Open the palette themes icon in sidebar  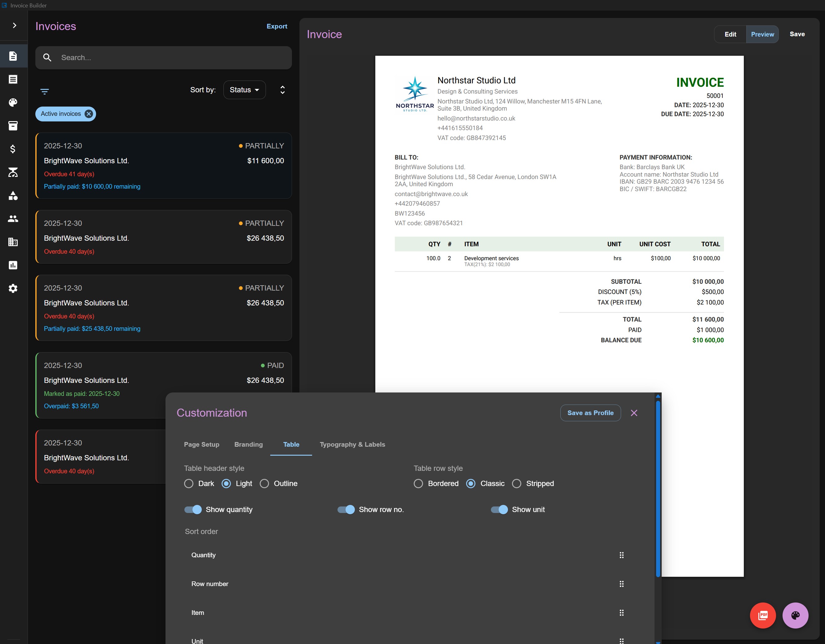tap(13, 102)
